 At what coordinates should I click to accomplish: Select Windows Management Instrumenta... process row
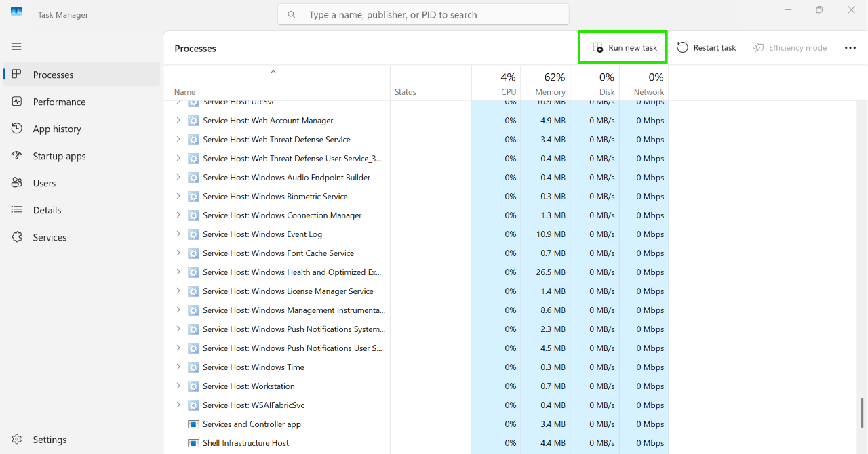click(416, 310)
